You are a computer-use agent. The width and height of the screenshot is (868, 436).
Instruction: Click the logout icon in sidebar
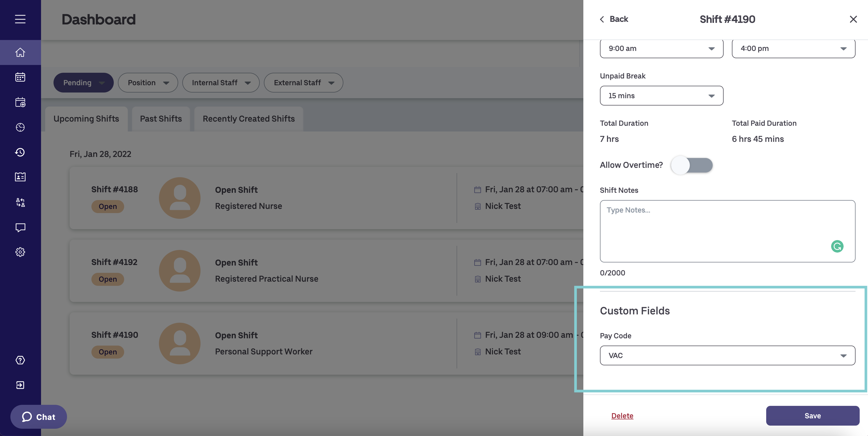[20, 385]
